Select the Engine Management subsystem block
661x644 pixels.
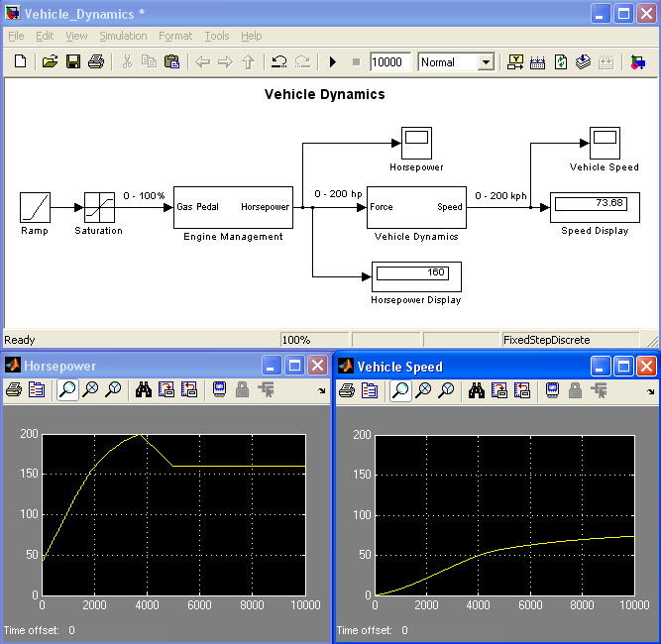(233, 207)
